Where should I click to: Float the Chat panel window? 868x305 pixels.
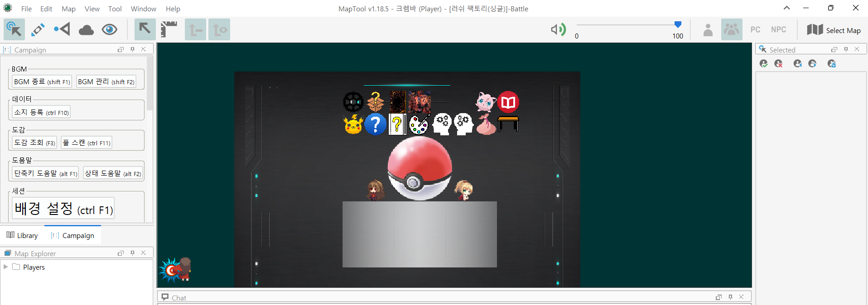[x=719, y=297]
